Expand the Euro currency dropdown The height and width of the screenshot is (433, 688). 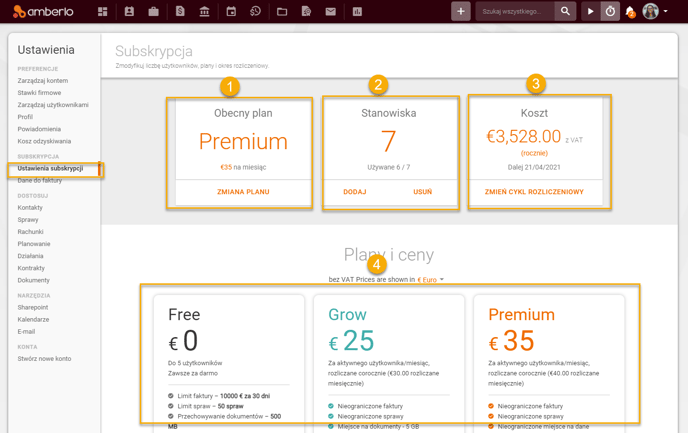pyautogui.click(x=431, y=280)
